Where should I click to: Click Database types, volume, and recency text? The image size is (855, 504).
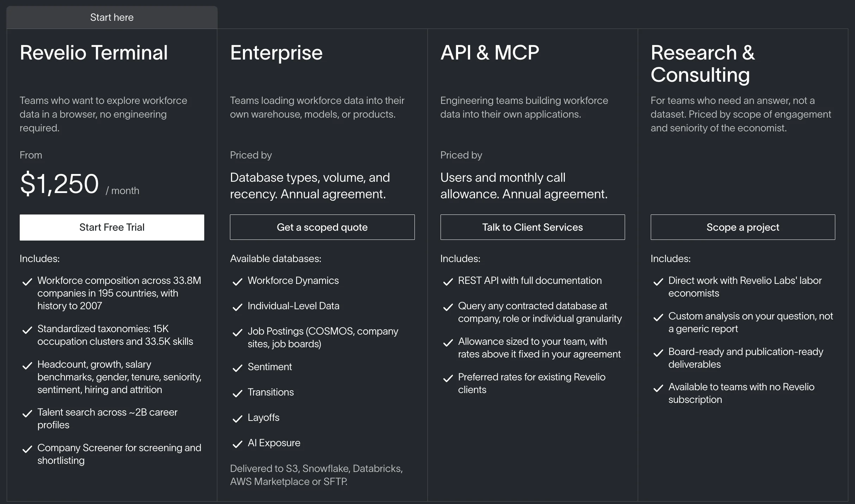pos(310,186)
